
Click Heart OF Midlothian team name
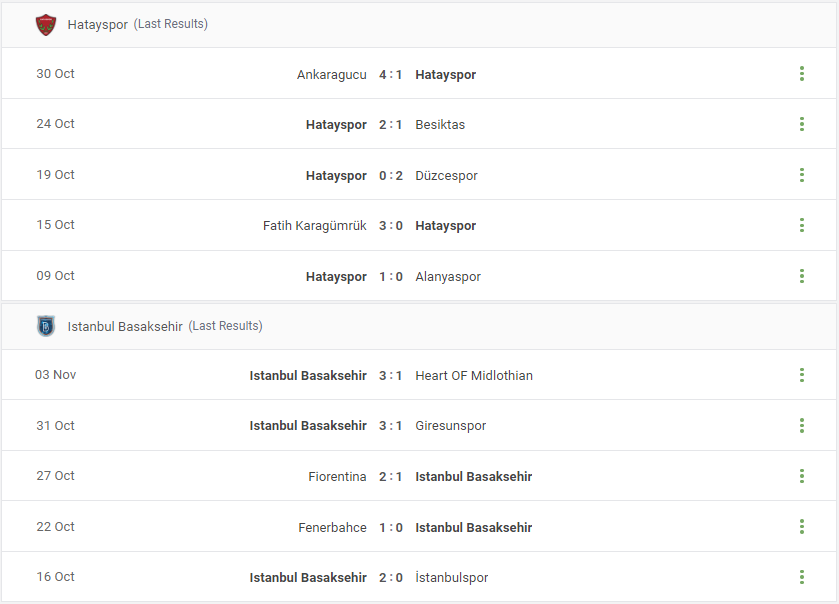[474, 376]
